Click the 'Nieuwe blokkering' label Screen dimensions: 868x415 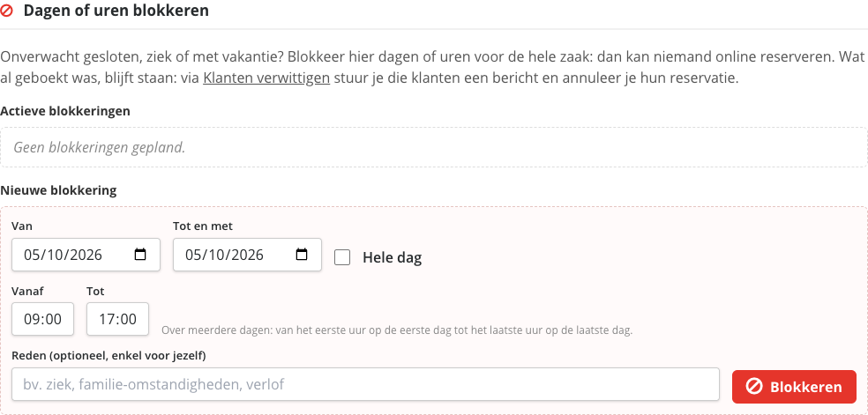click(x=59, y=190)
